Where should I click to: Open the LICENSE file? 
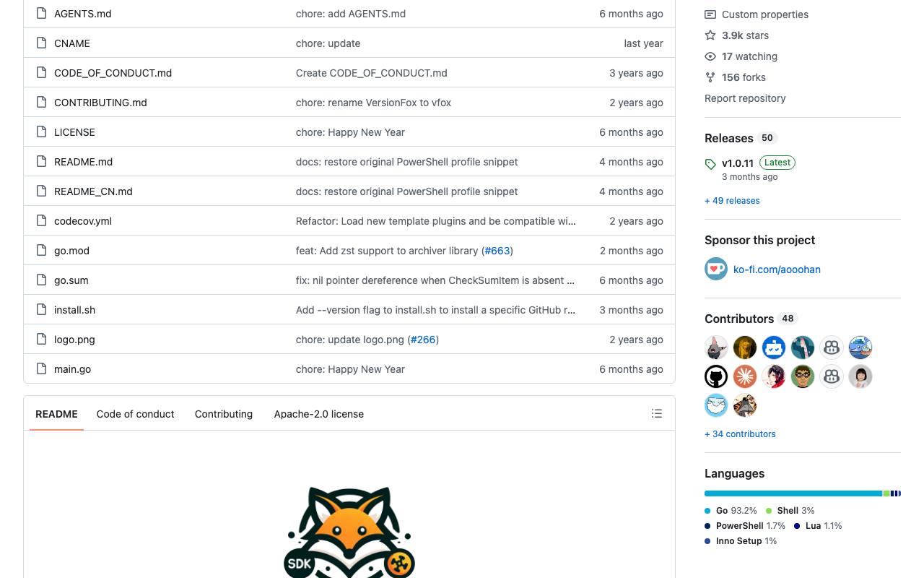tap(74, 132)
